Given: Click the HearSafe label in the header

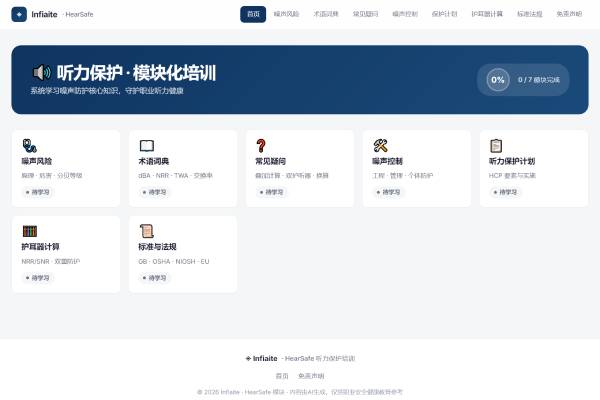Looking at the screenshot, I should tap(79, 15).
